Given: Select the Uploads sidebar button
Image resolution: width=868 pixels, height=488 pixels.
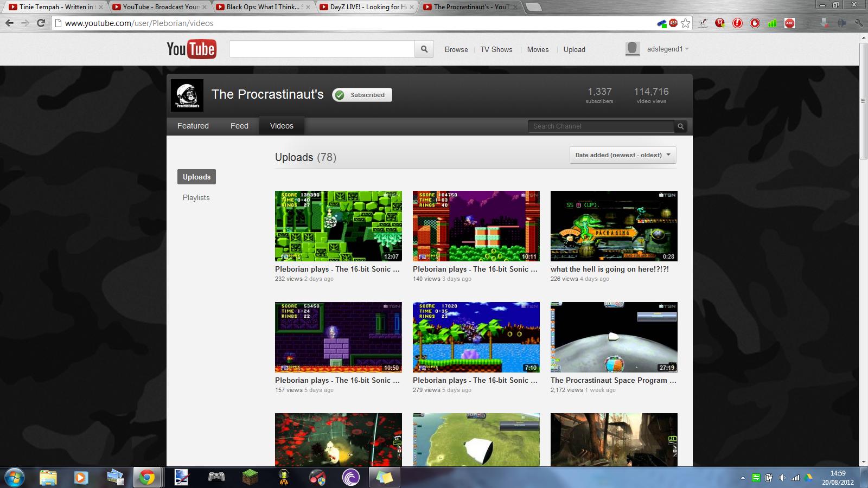Looking at the screenshot, I should (196, 177).
